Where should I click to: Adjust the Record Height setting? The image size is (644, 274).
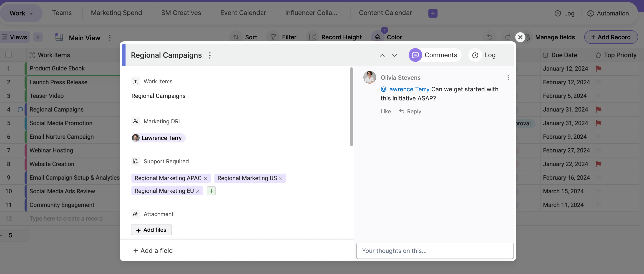click(335, 37)
